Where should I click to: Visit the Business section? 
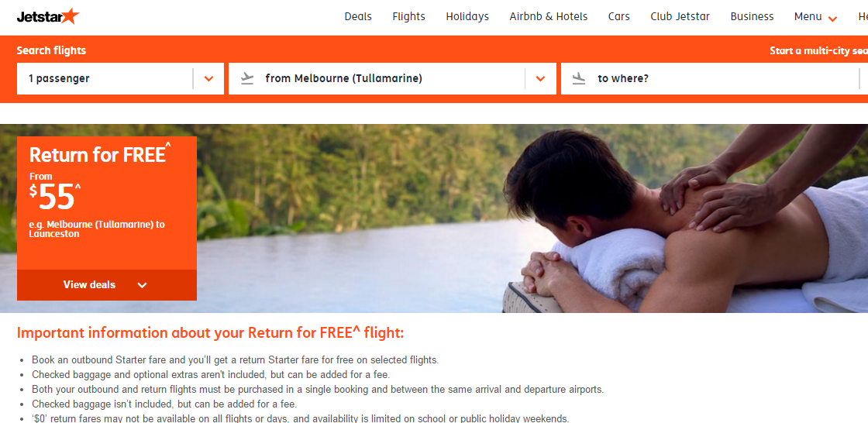(x=752, y=16)
